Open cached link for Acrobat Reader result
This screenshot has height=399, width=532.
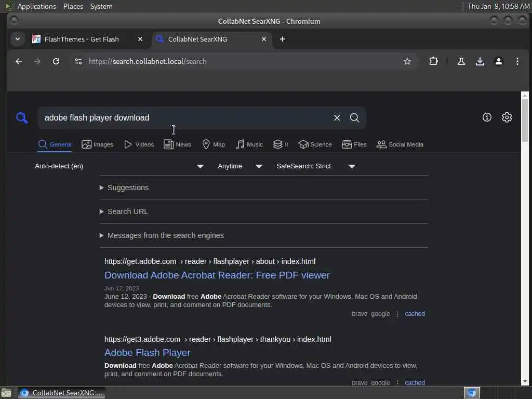click(x=415, y=314)
